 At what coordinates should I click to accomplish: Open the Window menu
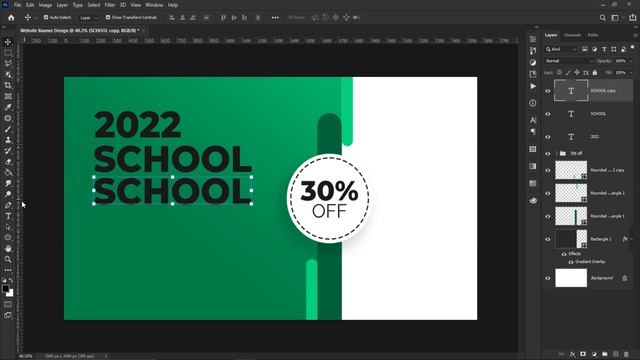click(154, 5)
